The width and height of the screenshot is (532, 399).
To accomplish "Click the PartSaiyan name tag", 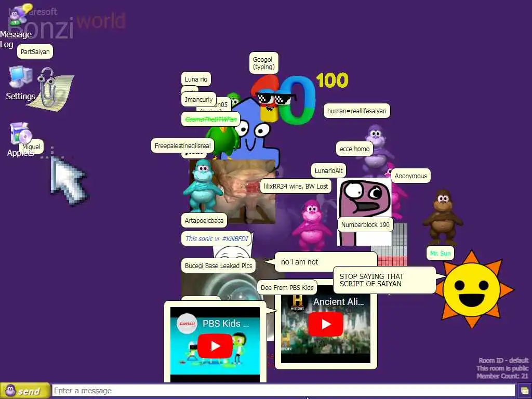I will point(35,51).
